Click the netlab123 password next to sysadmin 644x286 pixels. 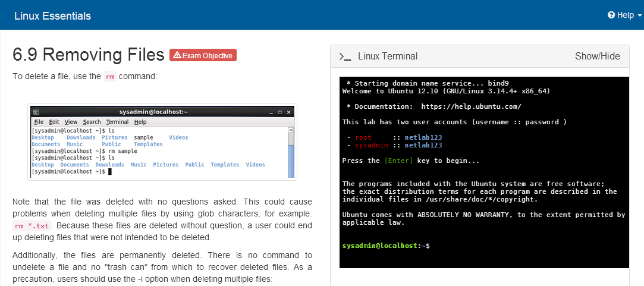coord(423,145)
